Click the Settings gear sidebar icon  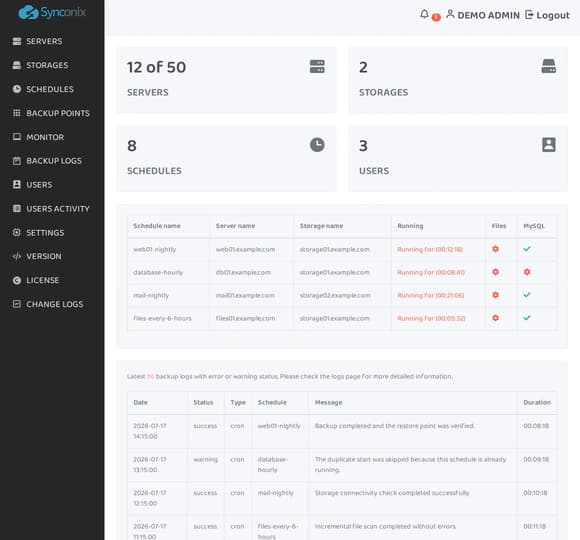click(17, 232)
